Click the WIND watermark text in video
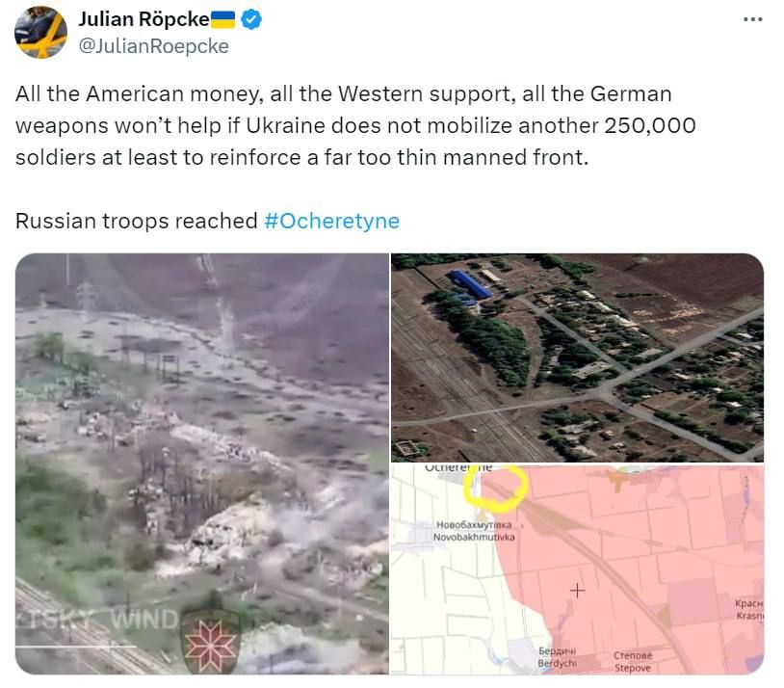 pos(144,620)
